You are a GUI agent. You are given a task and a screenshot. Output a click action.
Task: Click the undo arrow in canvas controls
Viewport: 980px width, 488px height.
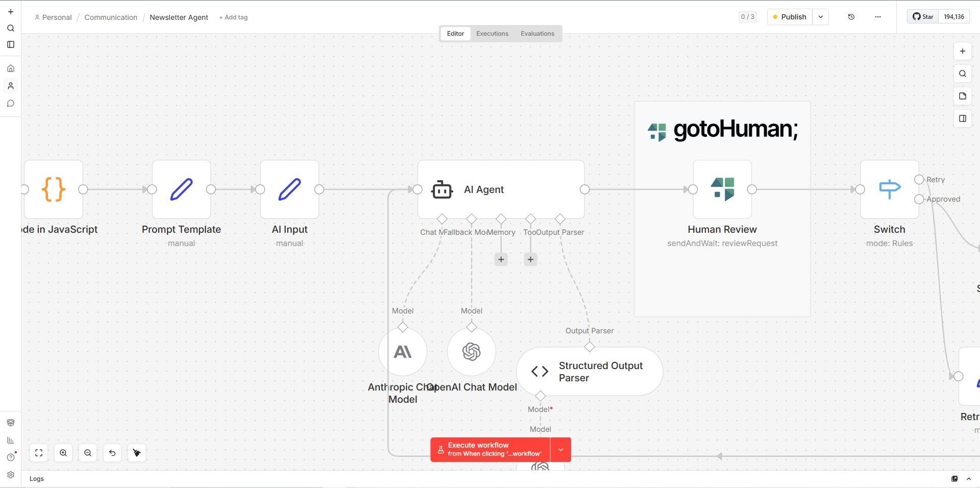point(112,453)
